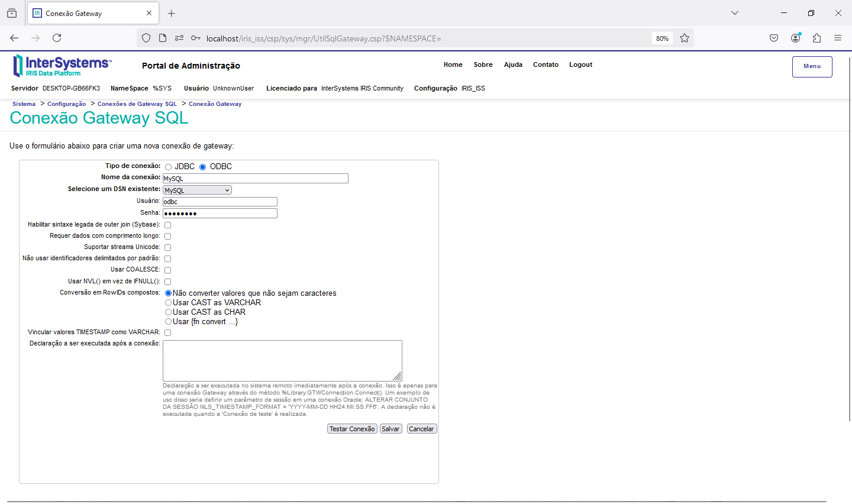Go to Home in the portal menu
852x504 pixels.
click(453, 65)
